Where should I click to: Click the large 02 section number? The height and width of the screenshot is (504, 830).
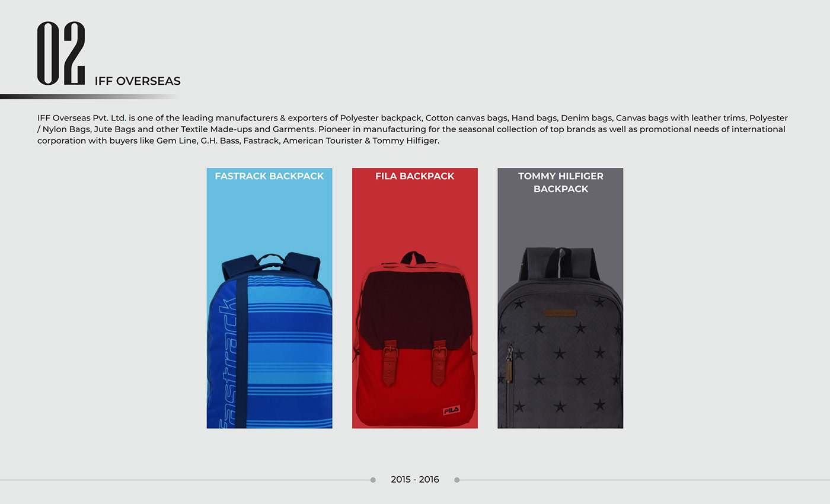(62, 53)
